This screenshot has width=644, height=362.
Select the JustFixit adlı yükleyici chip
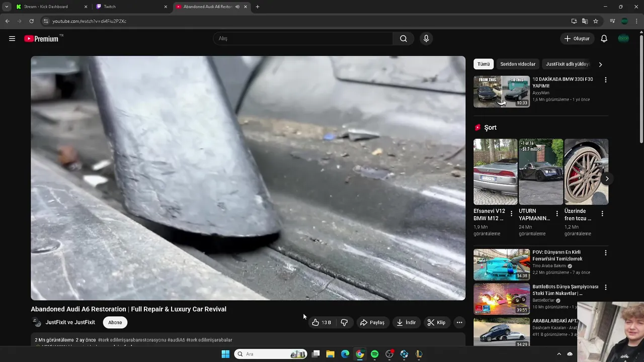(568, 64)
